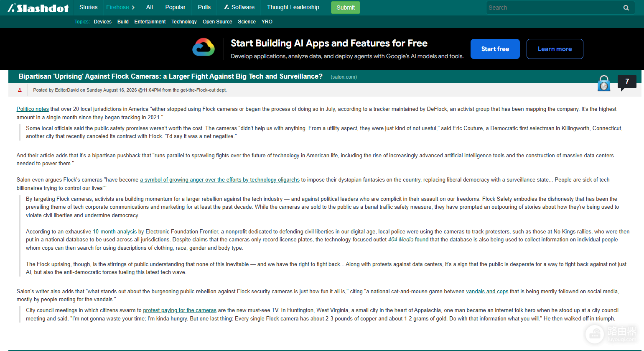
Task: Click the search magnifier icon
Action: (626, 8)
